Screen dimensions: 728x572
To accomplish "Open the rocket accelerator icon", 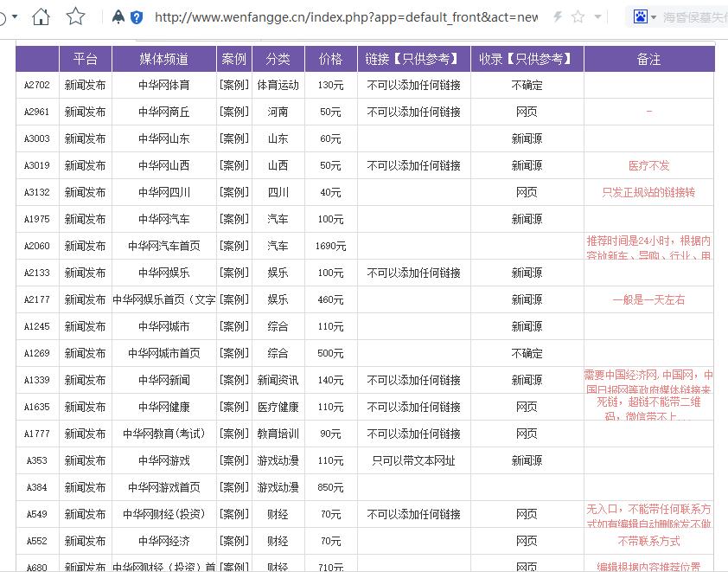I will click(x=118, y=17).
